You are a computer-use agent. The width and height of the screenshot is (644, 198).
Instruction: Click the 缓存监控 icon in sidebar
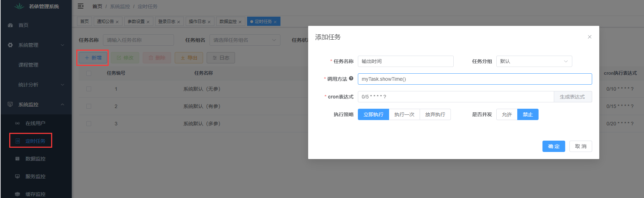coord(17,194)
